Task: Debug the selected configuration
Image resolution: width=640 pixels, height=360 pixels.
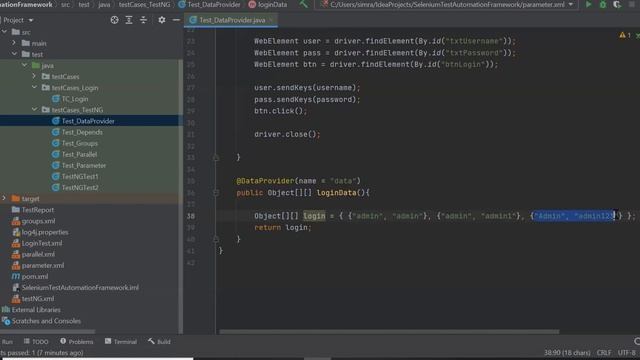Action: 602,4
